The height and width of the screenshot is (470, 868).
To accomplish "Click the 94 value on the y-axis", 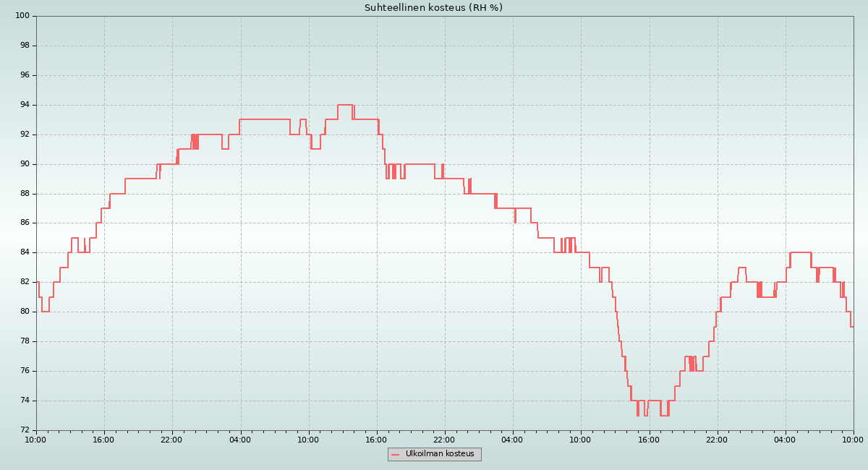I will tap(25, 105).
